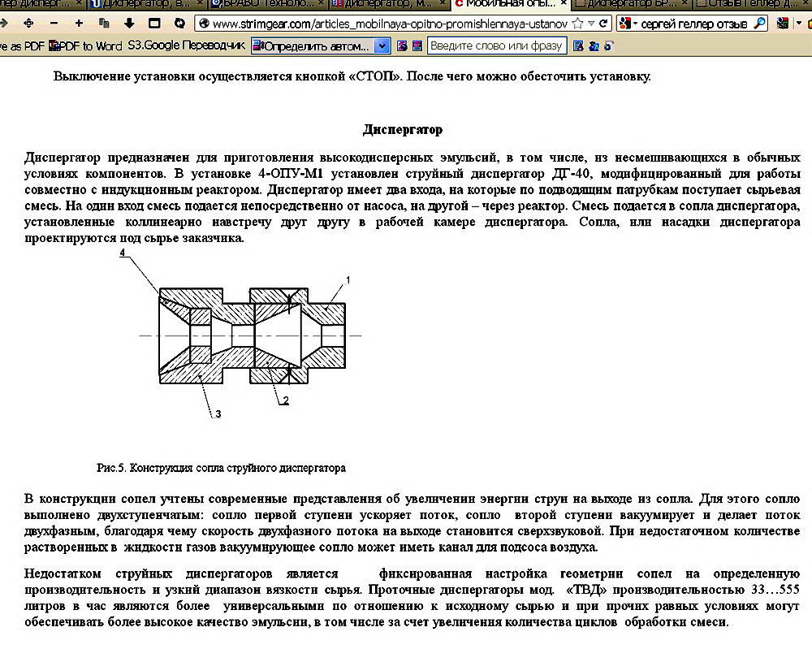The height and width of the screenshot is (649, 812).
Task: Close the 'Мобильная опы...' tab
Action: pyautogui.click(x=564, y=3)
